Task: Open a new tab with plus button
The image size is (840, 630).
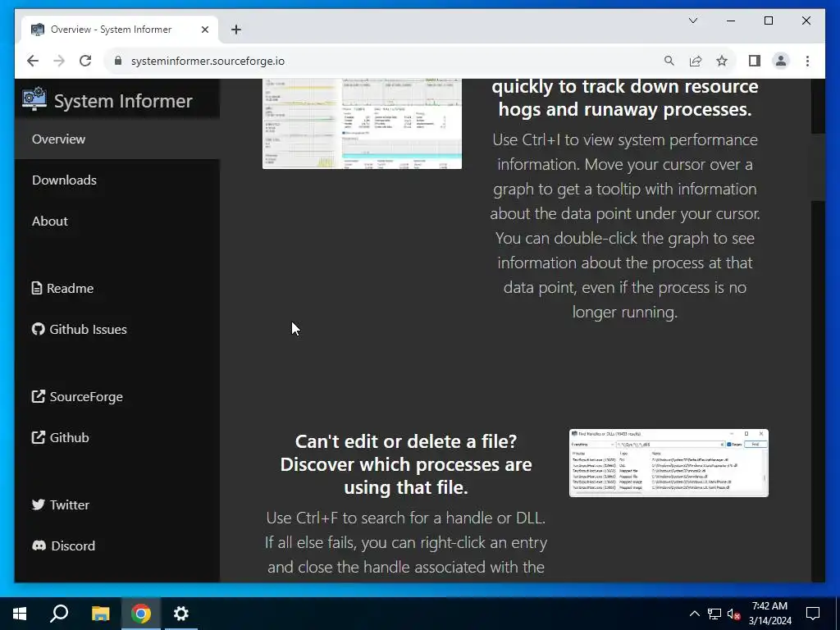Action: [236, 30]
